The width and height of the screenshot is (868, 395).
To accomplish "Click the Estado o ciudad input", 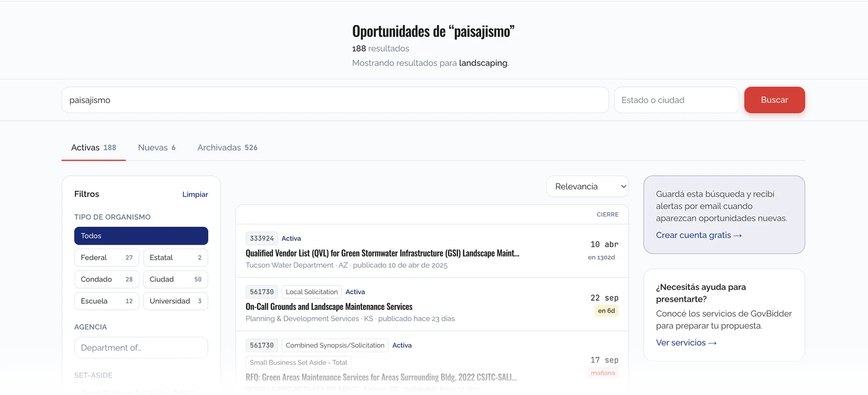I will [x=676, y=100].
